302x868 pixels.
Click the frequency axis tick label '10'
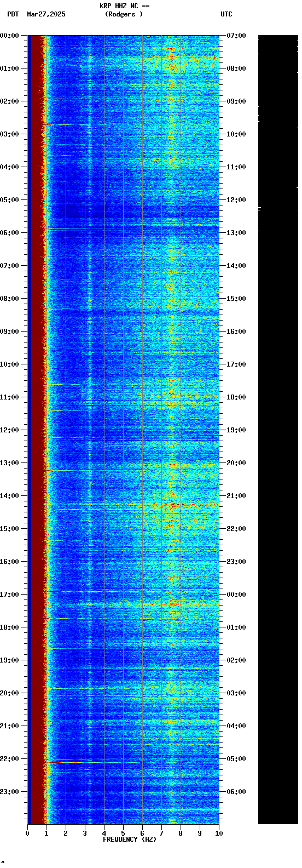219,833
